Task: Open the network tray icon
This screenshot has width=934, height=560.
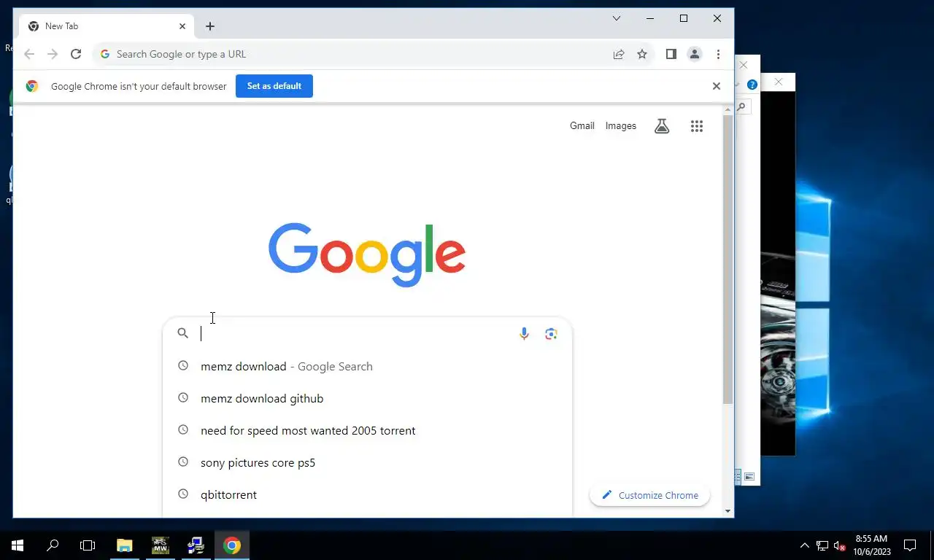Action: coord(822,545)
